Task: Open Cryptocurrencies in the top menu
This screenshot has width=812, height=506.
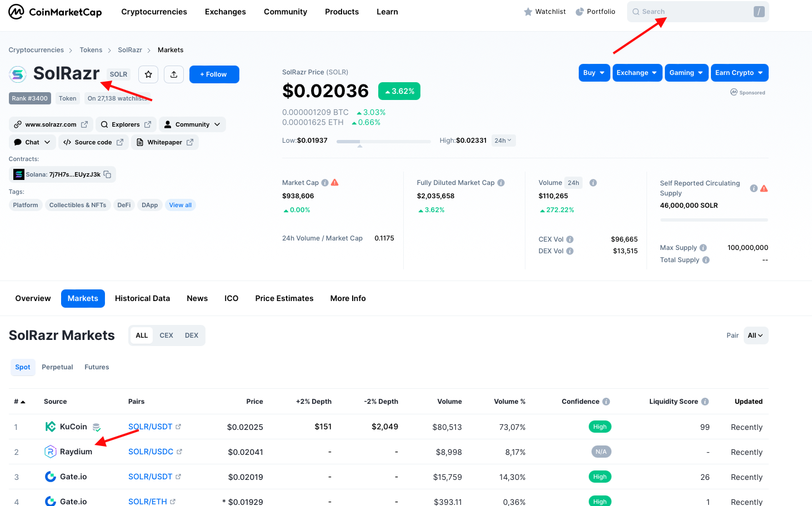Action: click(x=154, y=12)
